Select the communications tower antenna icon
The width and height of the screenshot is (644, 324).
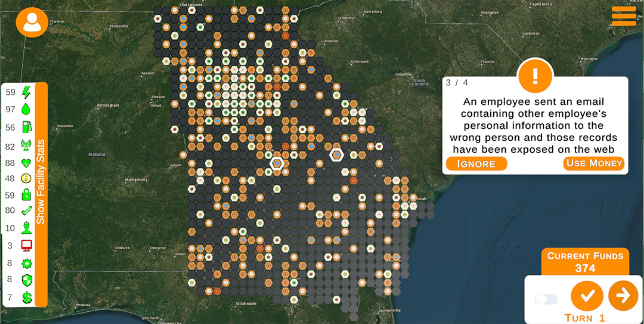point(26,145)
